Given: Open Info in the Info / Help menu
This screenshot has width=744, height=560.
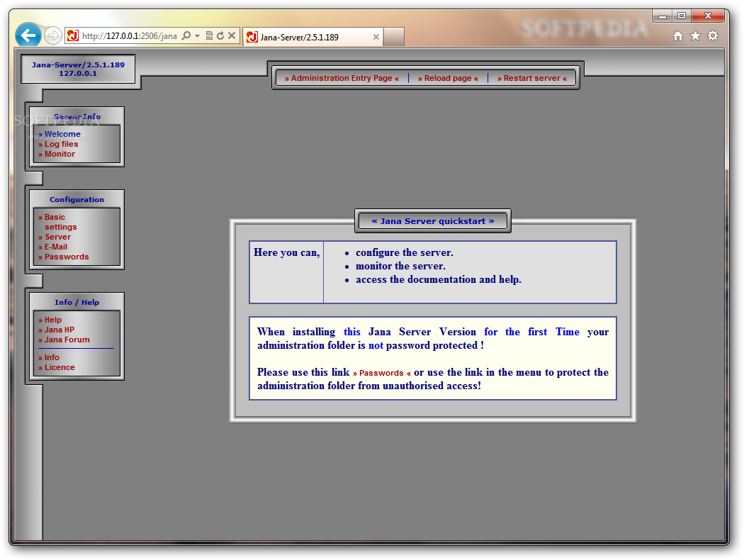Looking at the screenshot, I should coord(49,358).
